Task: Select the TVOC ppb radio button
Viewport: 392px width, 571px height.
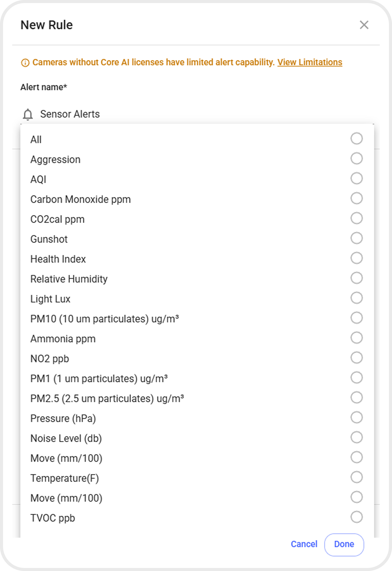Action: click(356, 517)
